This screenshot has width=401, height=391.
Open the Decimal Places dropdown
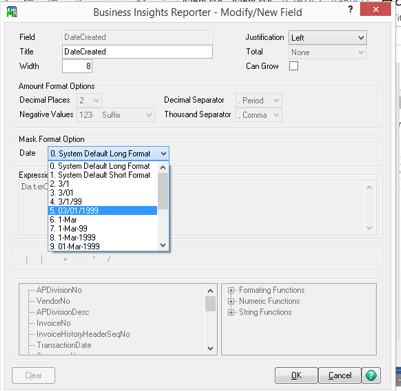(89, 100)
